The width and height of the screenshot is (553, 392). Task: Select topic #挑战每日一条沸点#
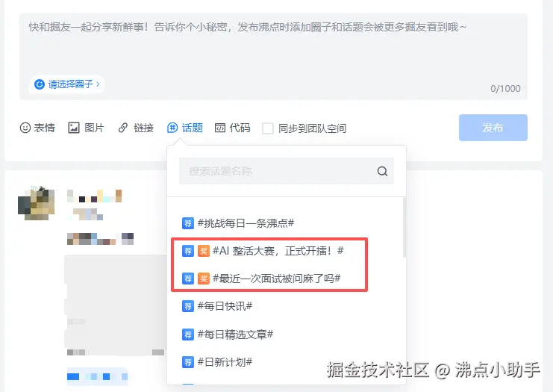(246, 223)
